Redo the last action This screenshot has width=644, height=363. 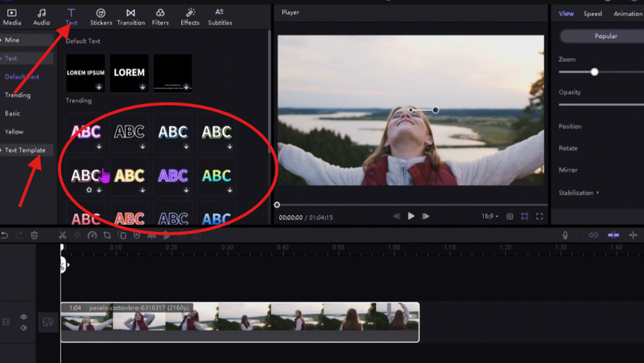[19, 235]
